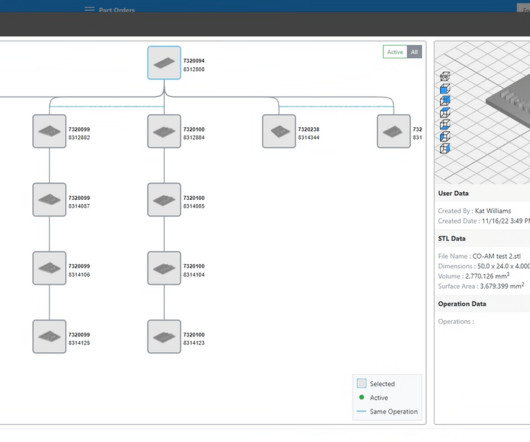Click the Active legend entry

[x=373, y=398]
